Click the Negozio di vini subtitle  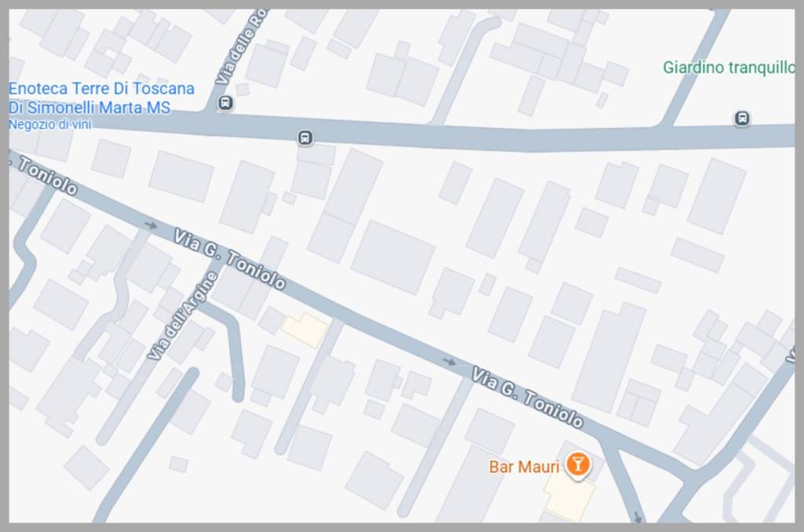point(49,125)
